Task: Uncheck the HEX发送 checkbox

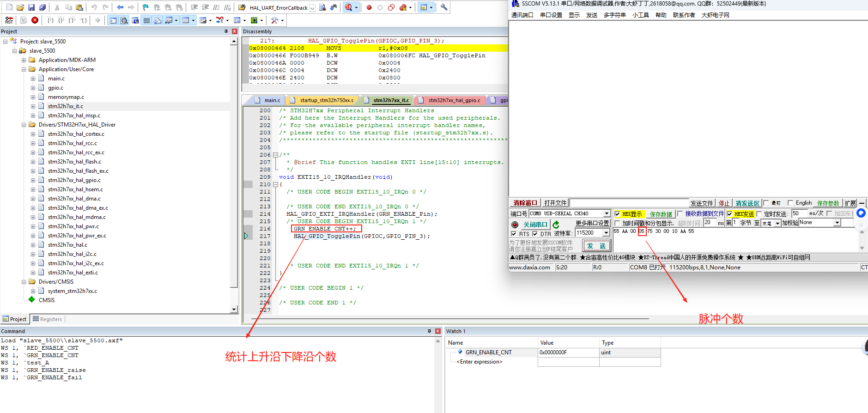Action: [729, 214]
